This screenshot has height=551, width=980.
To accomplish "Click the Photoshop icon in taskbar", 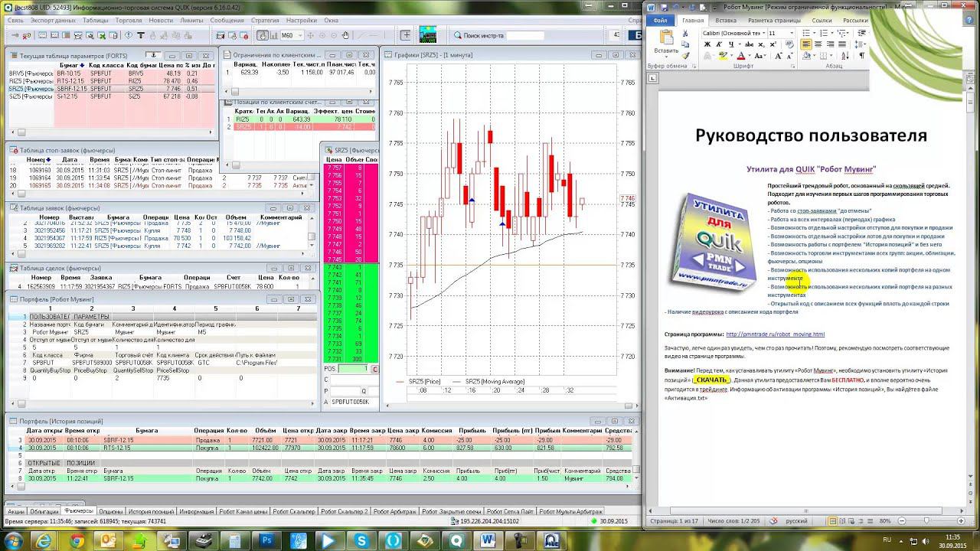I will pos(267,540).
